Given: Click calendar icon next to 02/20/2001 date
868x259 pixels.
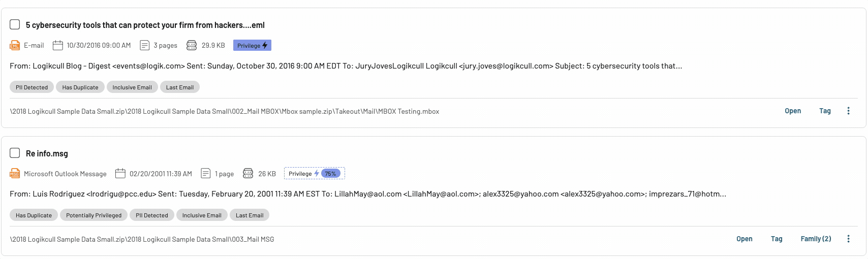Looking at the screenshot, I should pos(120,174).
